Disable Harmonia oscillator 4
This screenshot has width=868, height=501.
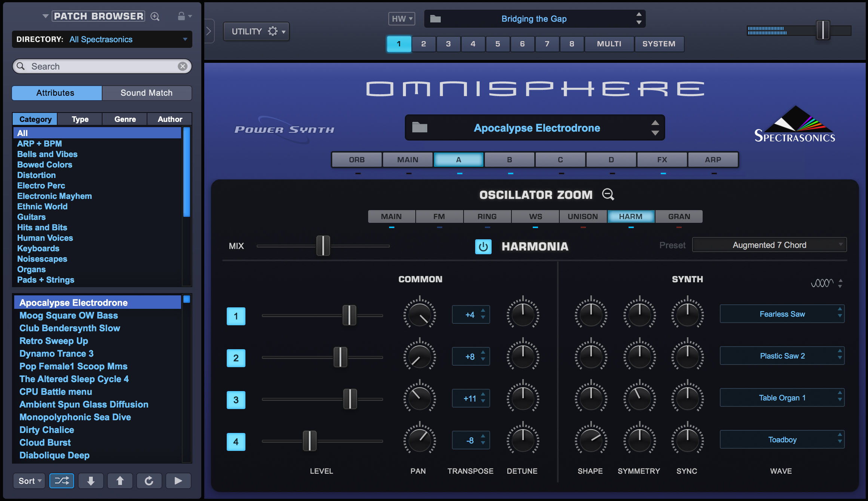[236, 442]
